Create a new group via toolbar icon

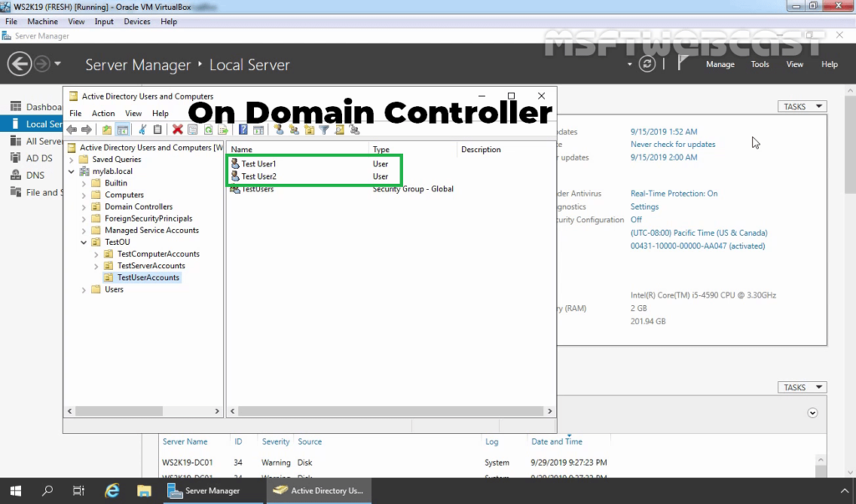pos(294,130)
